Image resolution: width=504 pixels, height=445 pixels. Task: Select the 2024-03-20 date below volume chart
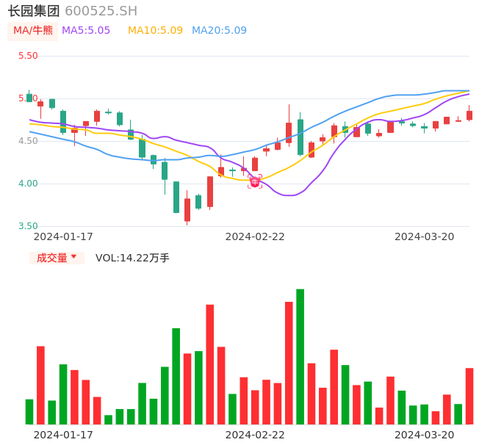(x=425, y=435)
